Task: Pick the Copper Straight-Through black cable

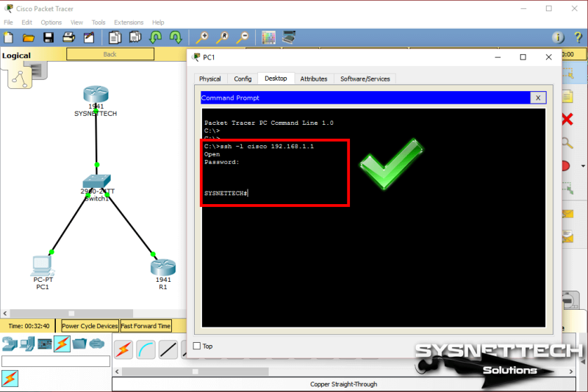Action: point(168,349)
